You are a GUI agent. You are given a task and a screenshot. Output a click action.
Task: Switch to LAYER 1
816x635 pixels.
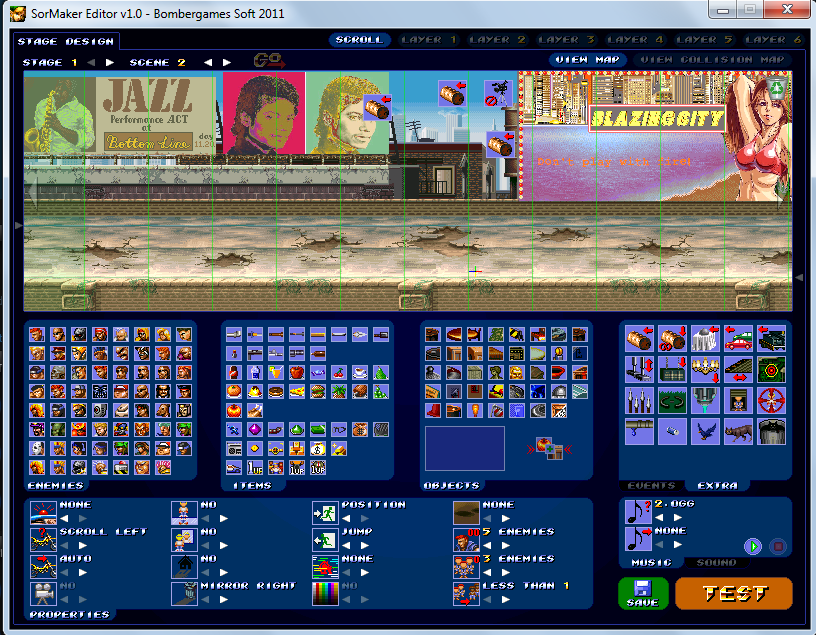coord(429,40)
